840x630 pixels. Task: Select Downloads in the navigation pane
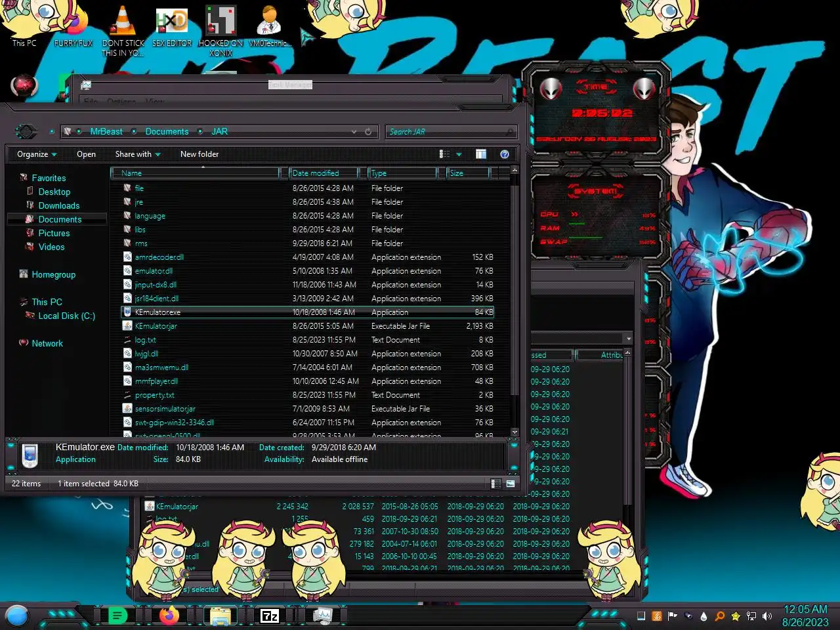pos(58,205)
